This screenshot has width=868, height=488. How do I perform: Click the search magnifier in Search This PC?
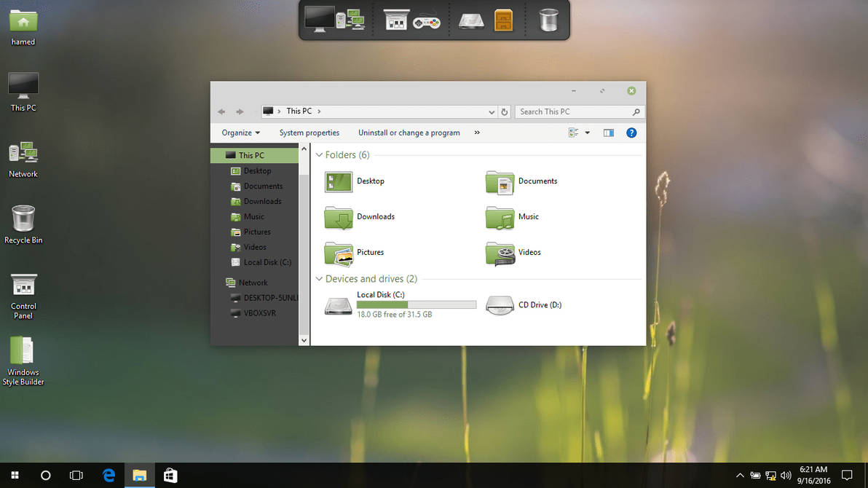click(x=636, y=111)
